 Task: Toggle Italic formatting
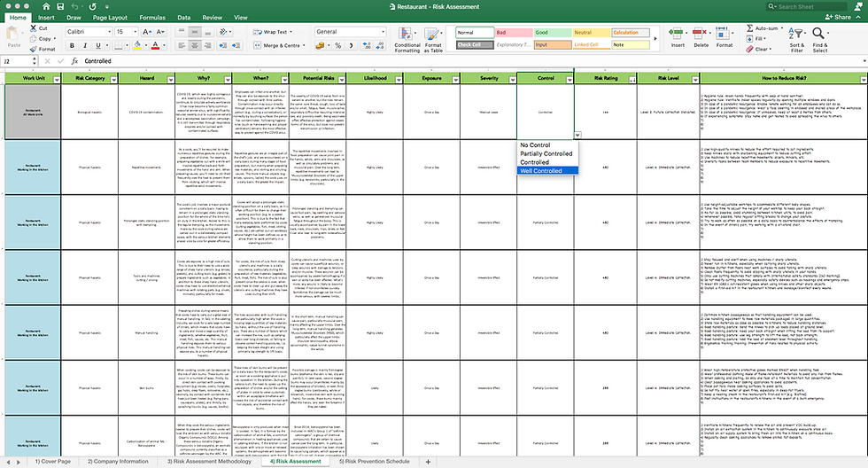[x=85, y=45]
